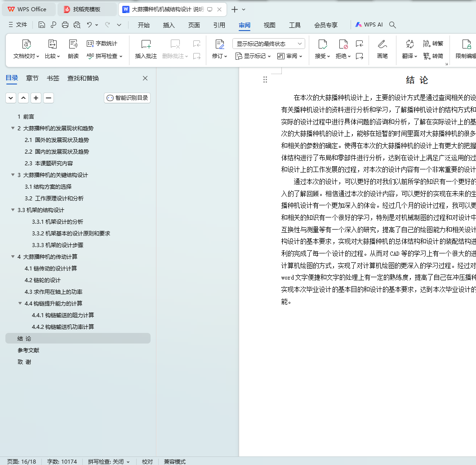This screenshot has width=476, height=465.
Task: Click the Translate (翻译) icon
Action: click(409, 49)
